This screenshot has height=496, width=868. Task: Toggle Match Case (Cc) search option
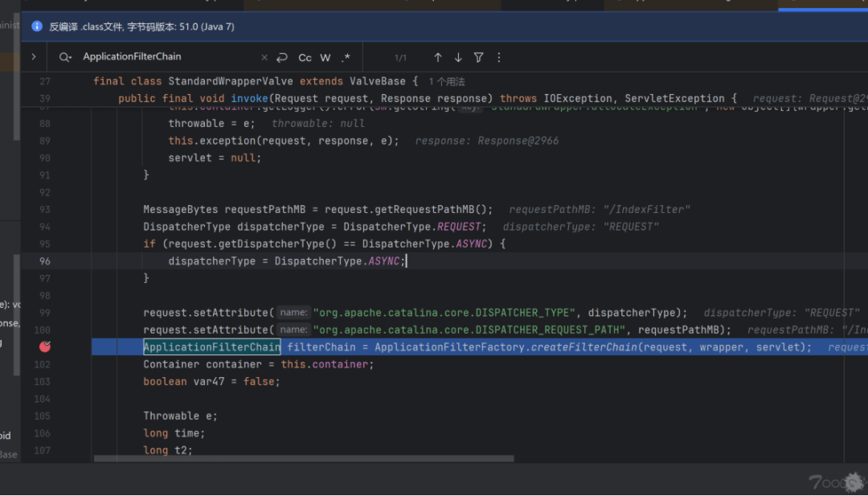pos(305,58)
